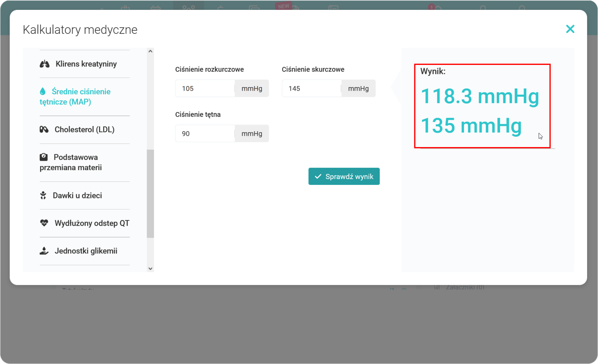Image resolution: width=598 pixels, height=364 pixels.
Task: Click the Ciśnienie tętna input field
Action: pos(205,133)
